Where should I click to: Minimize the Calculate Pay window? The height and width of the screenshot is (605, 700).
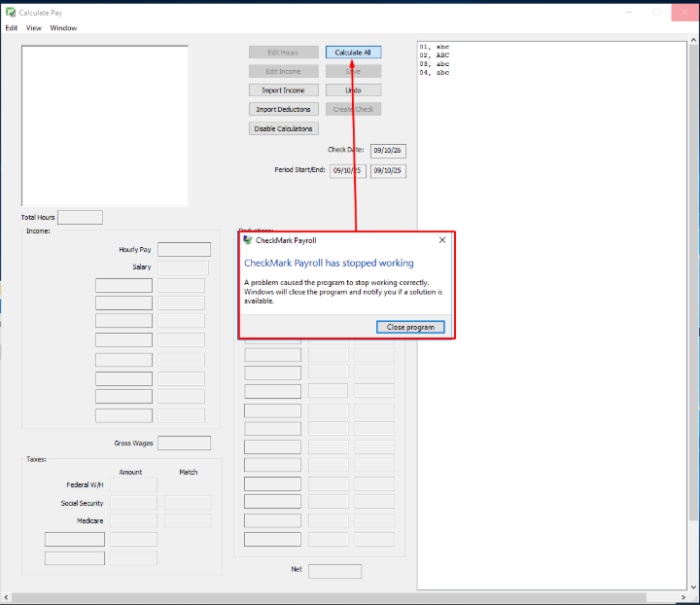pyautogui.click(x=629, y=13)
